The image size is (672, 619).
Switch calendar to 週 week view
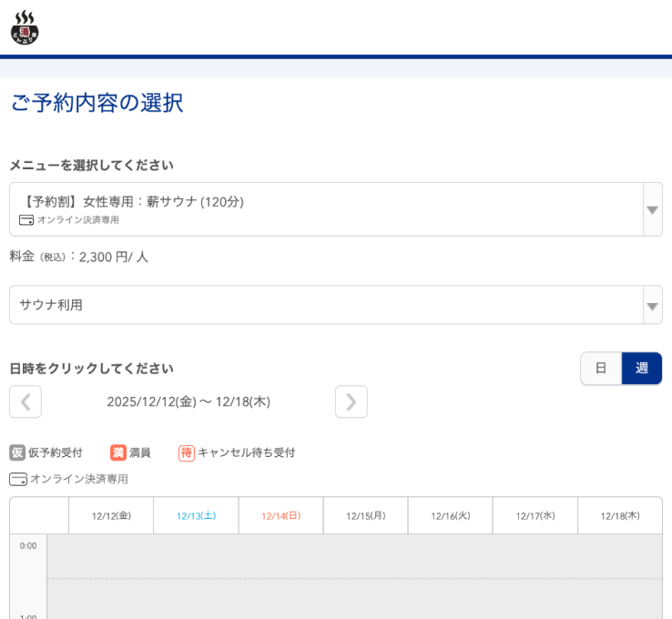[642, 369]
